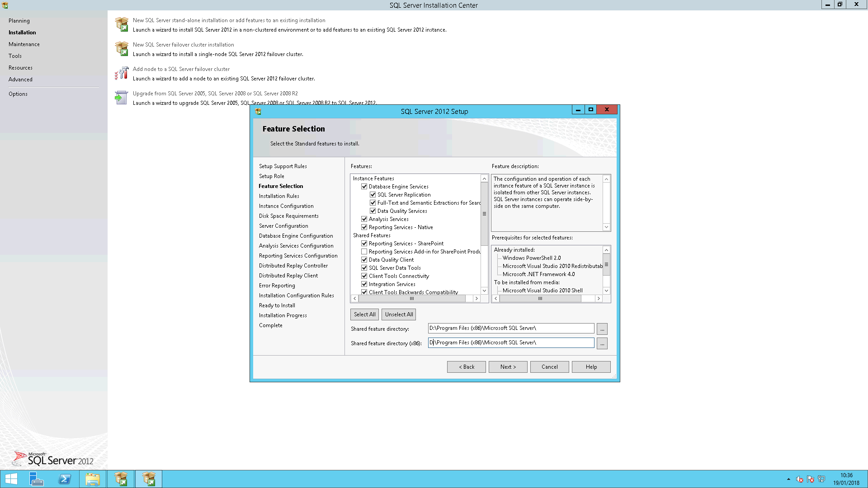
Task: Uncheck Database Engine Services
Action: (x=364, y=187)
